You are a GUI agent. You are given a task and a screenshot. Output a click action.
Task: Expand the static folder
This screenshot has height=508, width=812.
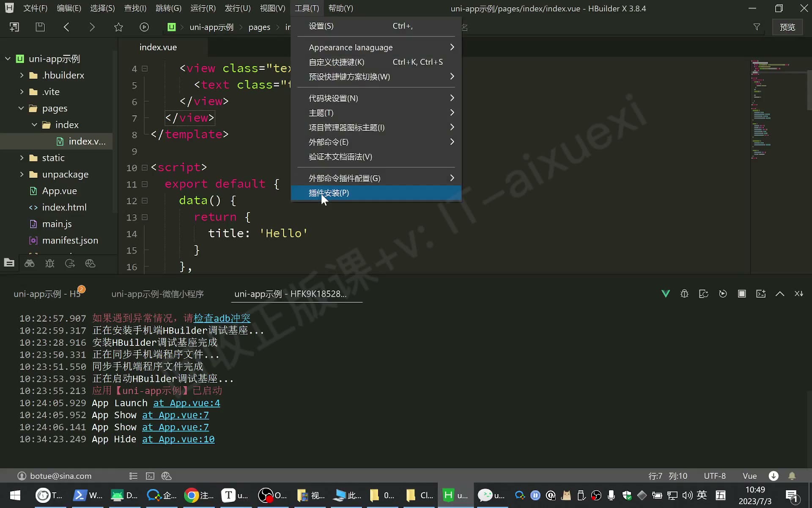pyautogui.click(x=22, y=158)
